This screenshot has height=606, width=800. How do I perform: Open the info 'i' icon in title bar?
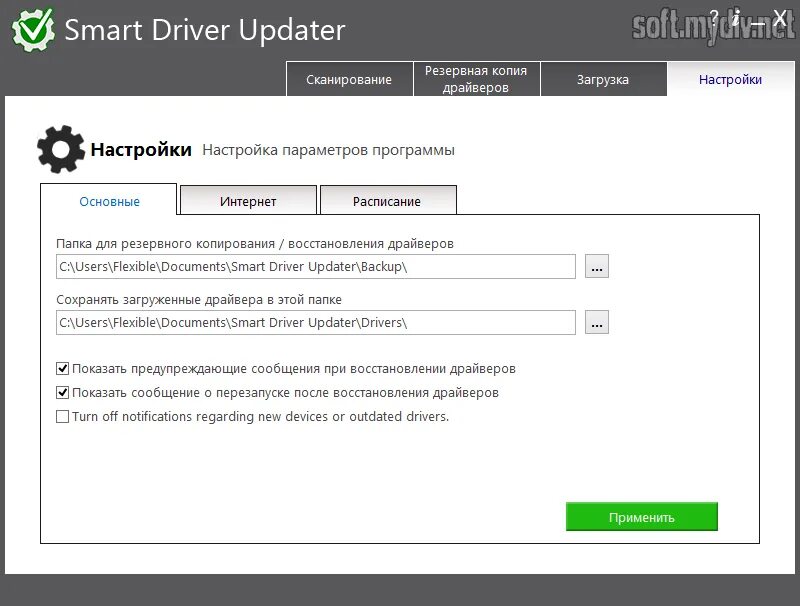736,19
